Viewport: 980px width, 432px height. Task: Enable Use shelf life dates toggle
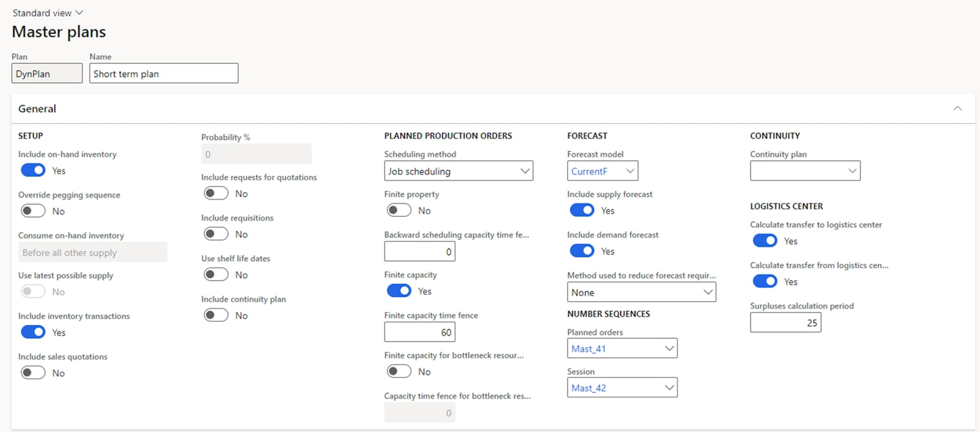tap(216, 275)
